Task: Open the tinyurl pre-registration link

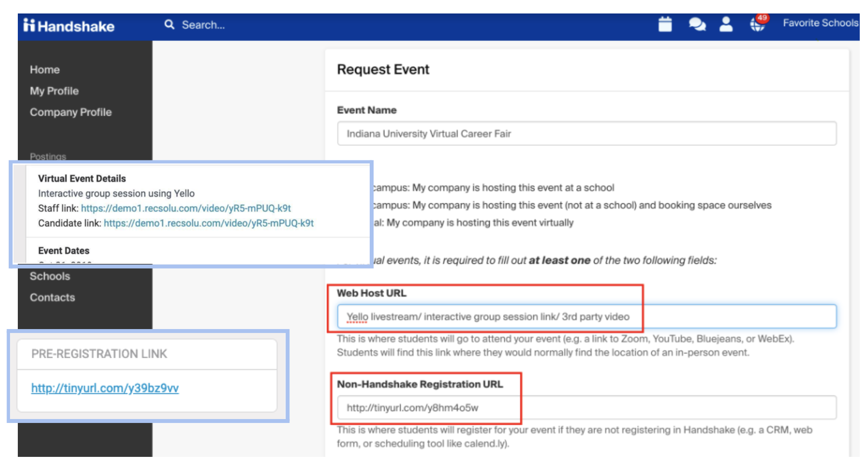Action: pyautogui.click(x=105, y=388)
